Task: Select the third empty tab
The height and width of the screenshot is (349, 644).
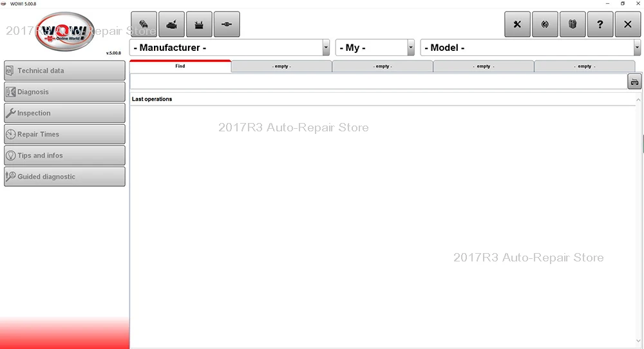Action: pos(484,66)
